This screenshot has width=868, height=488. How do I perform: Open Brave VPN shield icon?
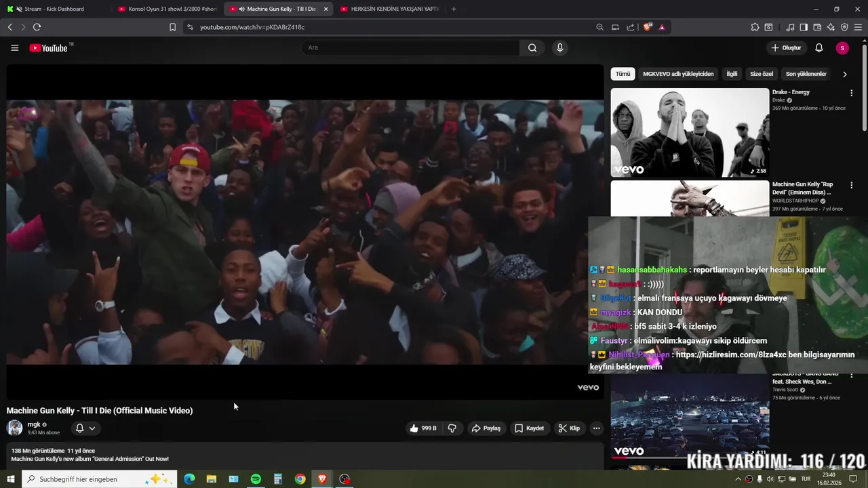(x=844, y=27)
